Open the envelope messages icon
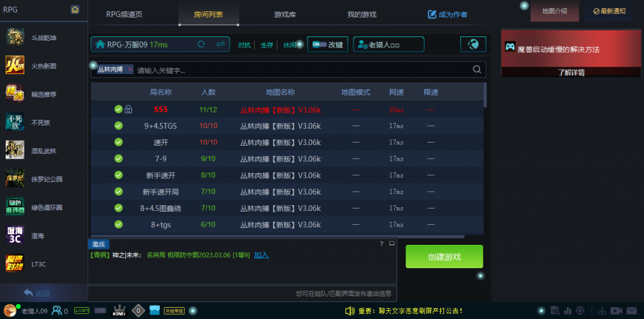644x319 pixels. [x=631, y=310]
